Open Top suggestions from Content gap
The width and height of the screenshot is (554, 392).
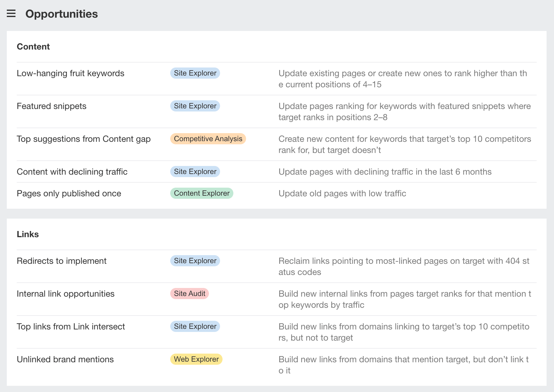tap(84, 139)
